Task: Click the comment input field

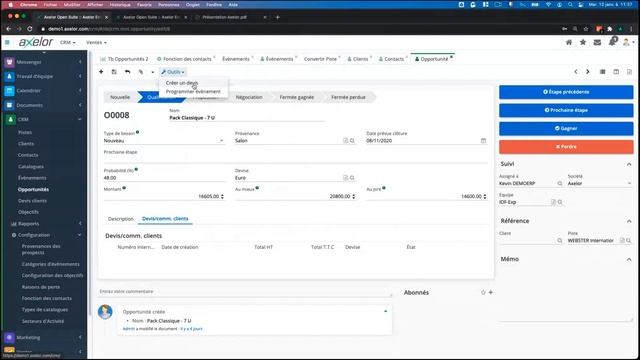Action: coord(245,291)
